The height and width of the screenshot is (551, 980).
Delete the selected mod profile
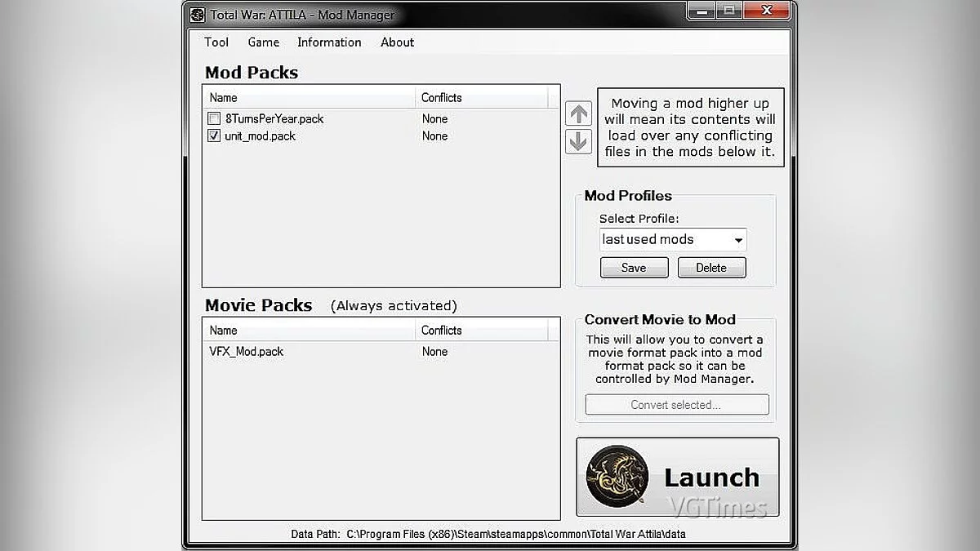click(711, 268)
